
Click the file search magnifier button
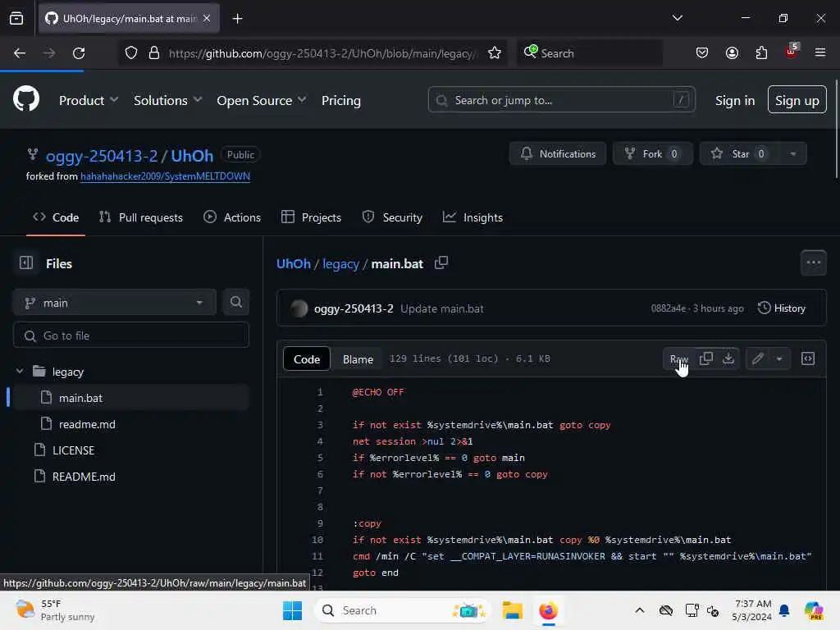coord(235,302)
